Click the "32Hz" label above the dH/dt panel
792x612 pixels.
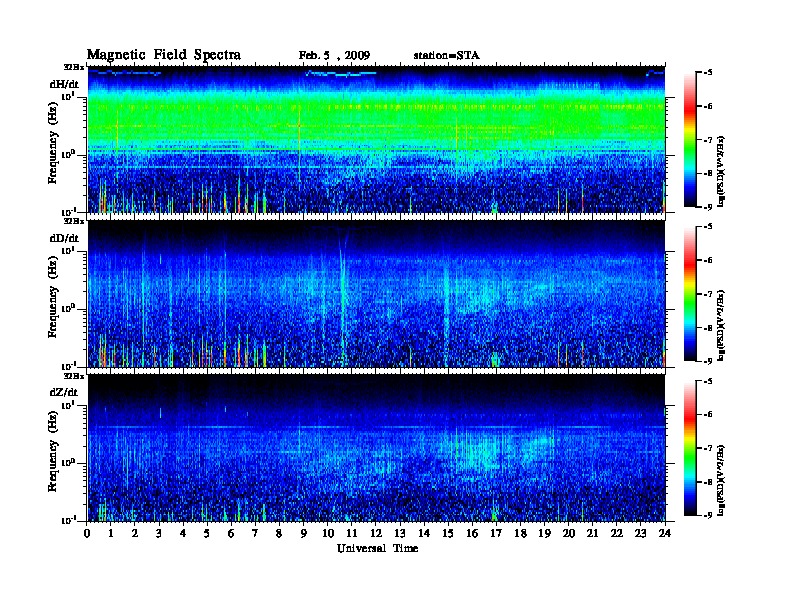(x=74, y=67)
